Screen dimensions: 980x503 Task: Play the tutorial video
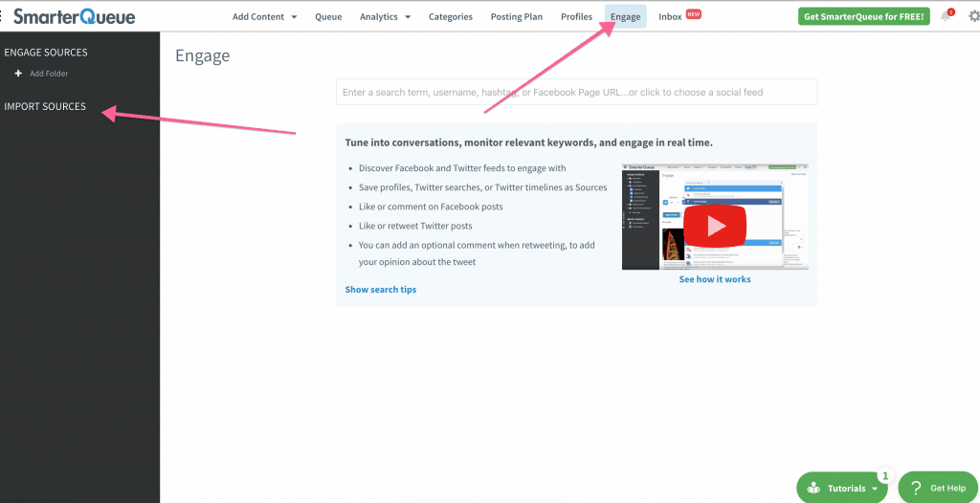tap(715, 226)
